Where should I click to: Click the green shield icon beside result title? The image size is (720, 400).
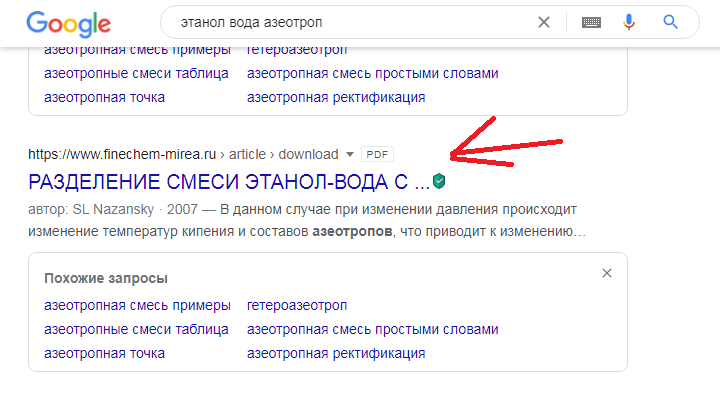click(x=439, y=181)
